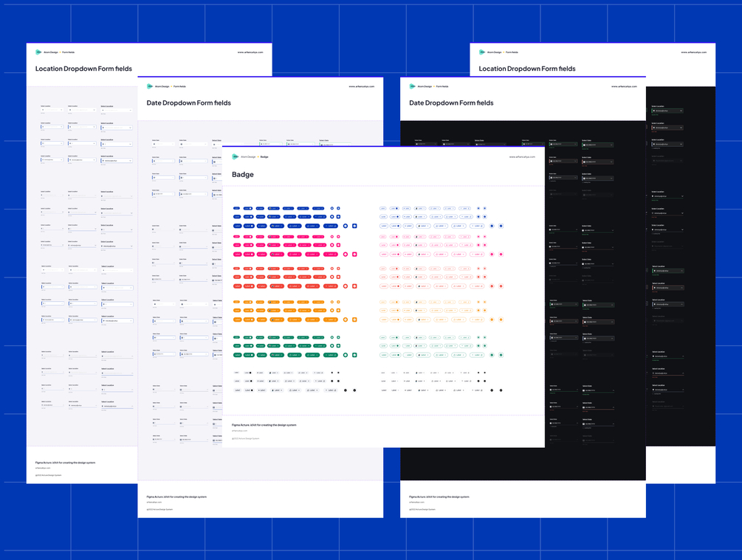Click the 'Badge' page heading
The height and width of the screenshot is (560, 742).
(x=243, y=175)
